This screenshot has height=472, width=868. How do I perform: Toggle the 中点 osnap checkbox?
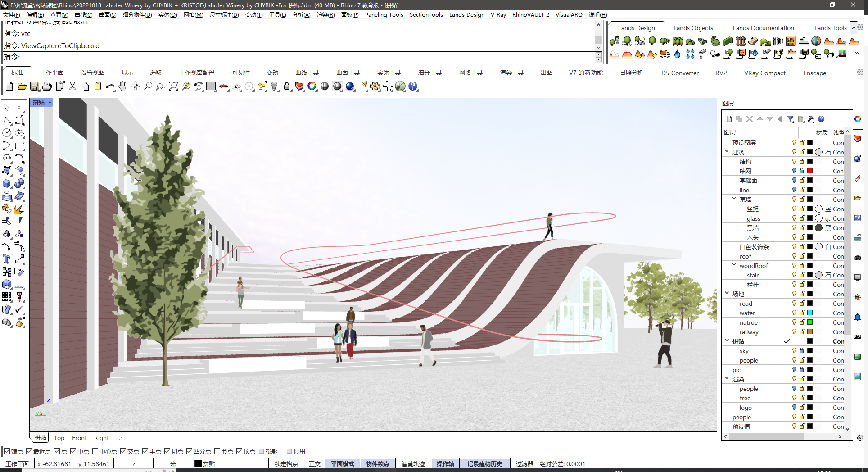pos(73,451)
